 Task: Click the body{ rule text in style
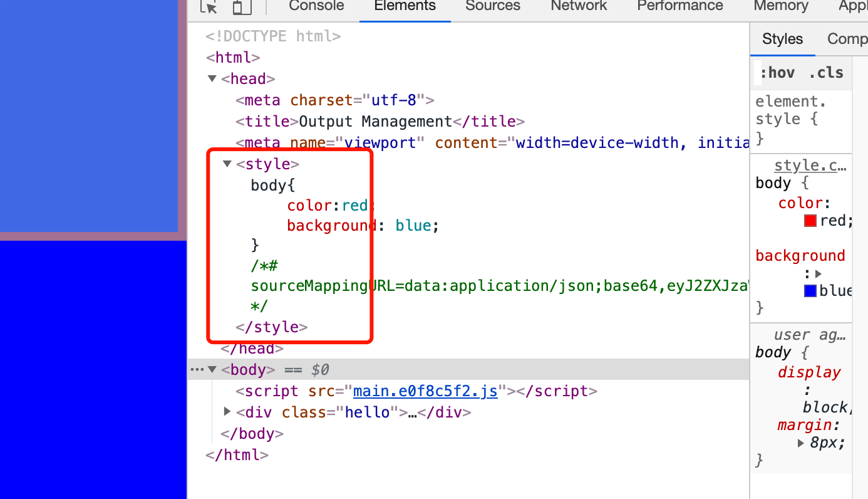[x=272, y=186]
